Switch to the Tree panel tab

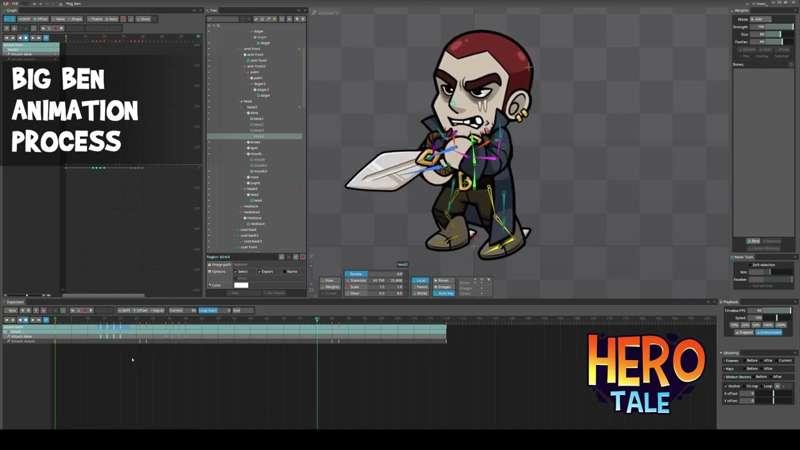pos(211,11)
